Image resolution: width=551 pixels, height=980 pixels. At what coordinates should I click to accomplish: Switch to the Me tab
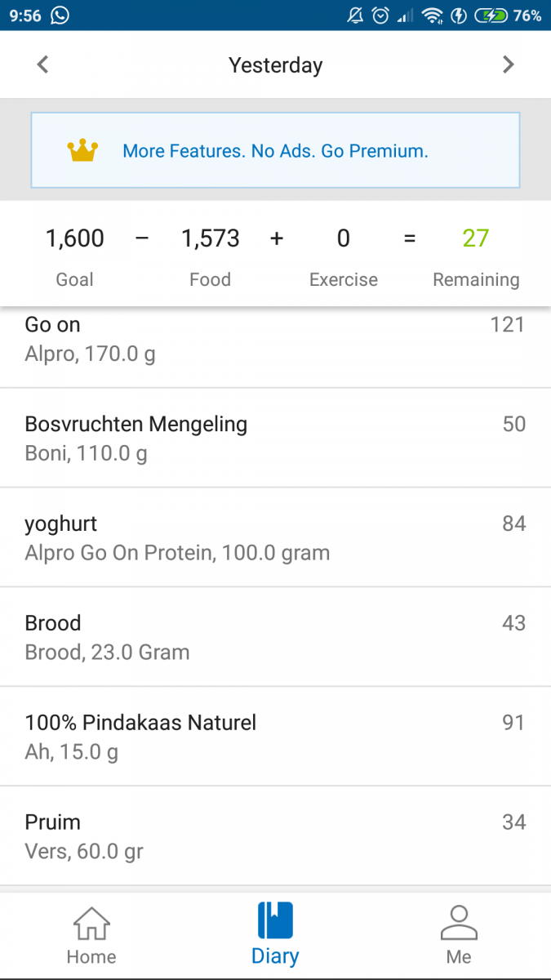[x=459, y=935]
